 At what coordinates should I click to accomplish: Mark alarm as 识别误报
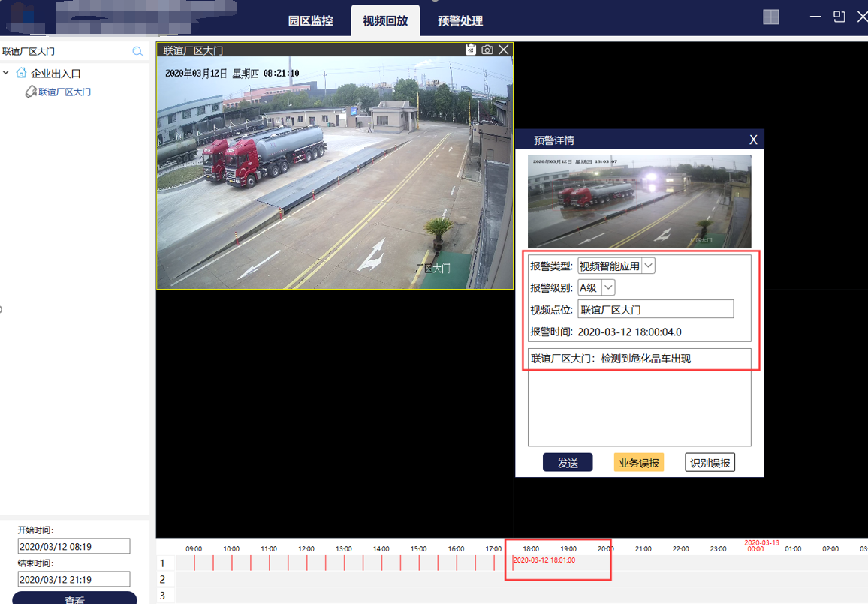click(710, 463)
